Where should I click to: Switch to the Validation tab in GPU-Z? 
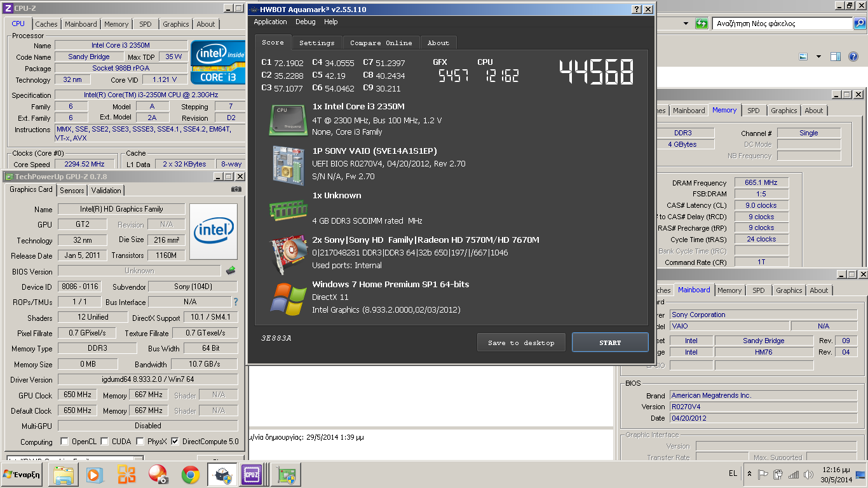coord(106,190)
